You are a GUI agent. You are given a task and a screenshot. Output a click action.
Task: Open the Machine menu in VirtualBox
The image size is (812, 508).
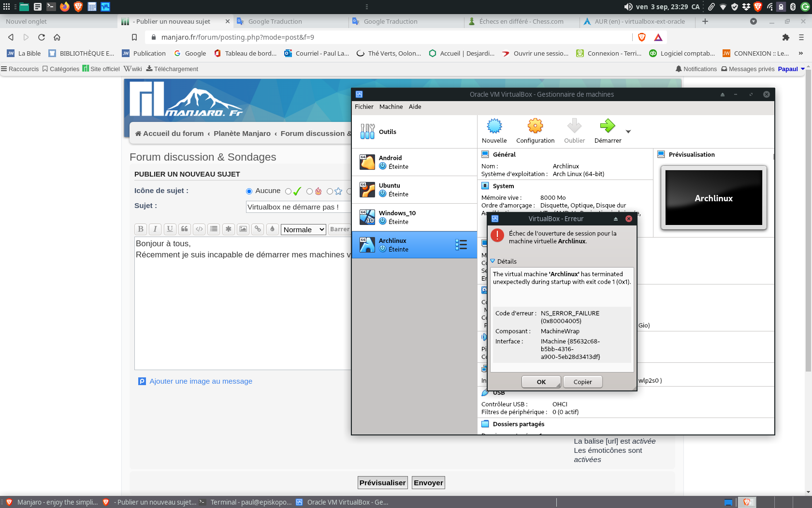391,107
